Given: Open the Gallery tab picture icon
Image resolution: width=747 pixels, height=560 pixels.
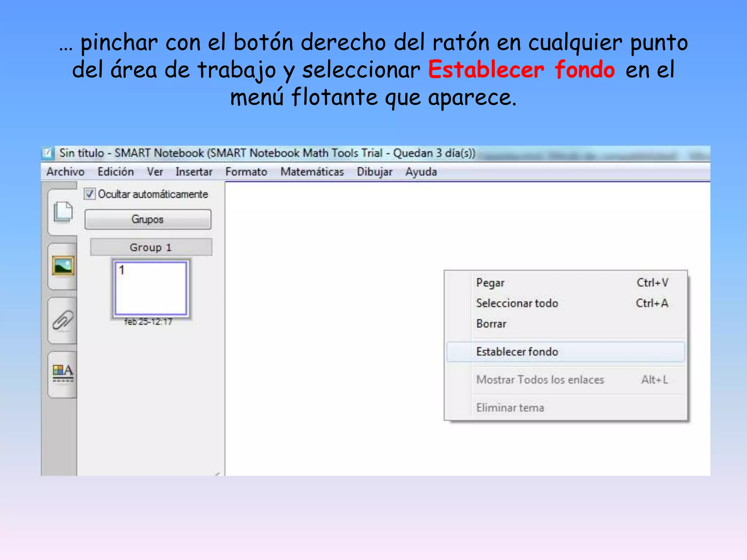Looking at the screenshot, I should coord(63,265).
